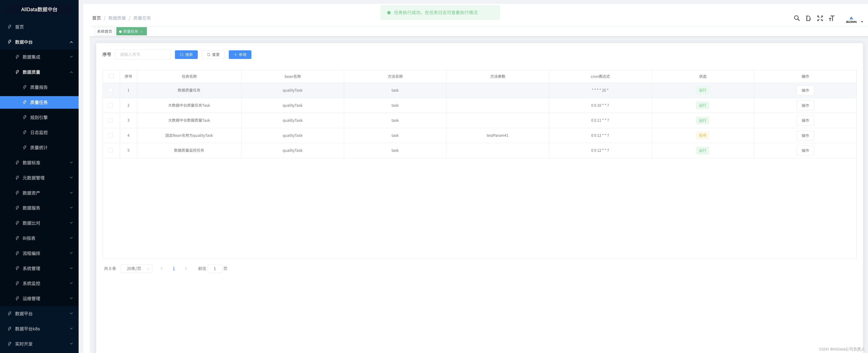Viewport: 868px width, 353px height.
Task: Click the testParam41 parameter cell
Action: point(497,135)
